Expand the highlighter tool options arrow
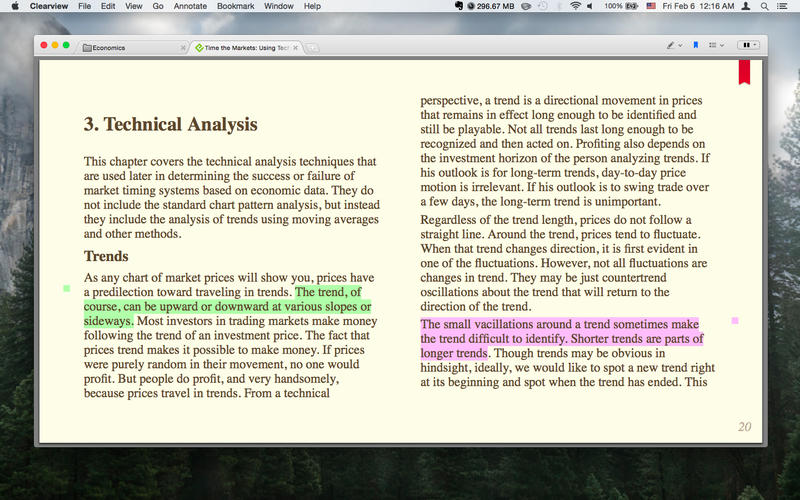The image size is (800, 500). 680,45
